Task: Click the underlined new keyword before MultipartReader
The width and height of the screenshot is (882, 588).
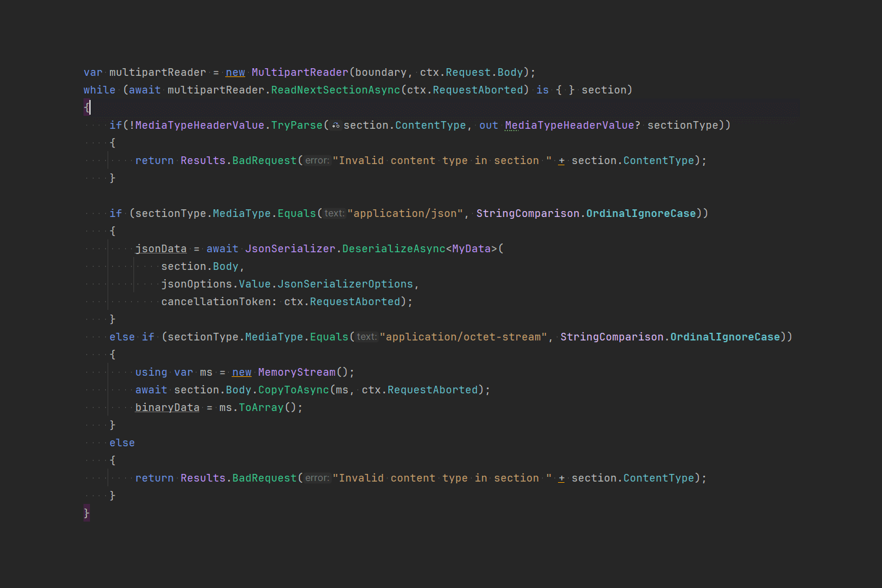Action: click(235, 72)
